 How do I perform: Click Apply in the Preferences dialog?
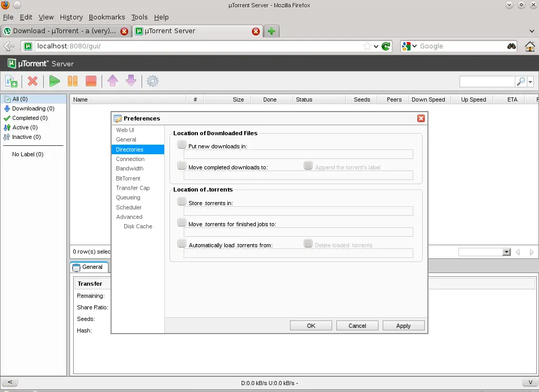click(404, 326)
